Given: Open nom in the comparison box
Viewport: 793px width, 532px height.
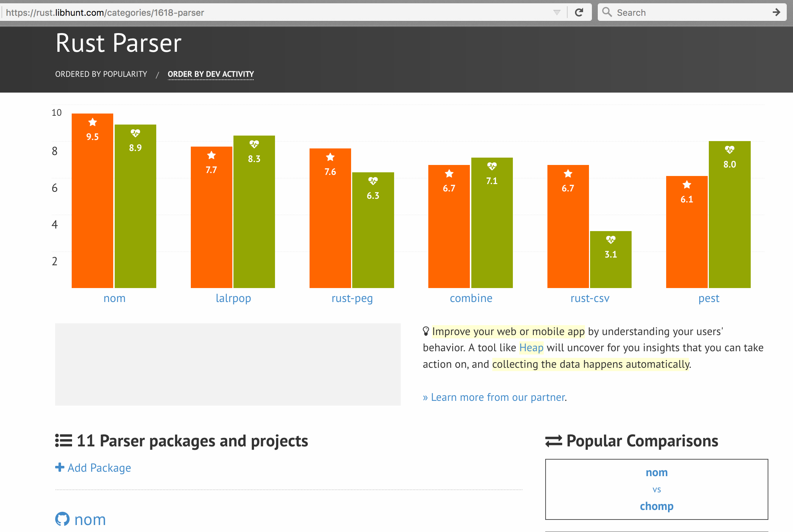Looking at the screenshot, I should (x=657, y=472).
